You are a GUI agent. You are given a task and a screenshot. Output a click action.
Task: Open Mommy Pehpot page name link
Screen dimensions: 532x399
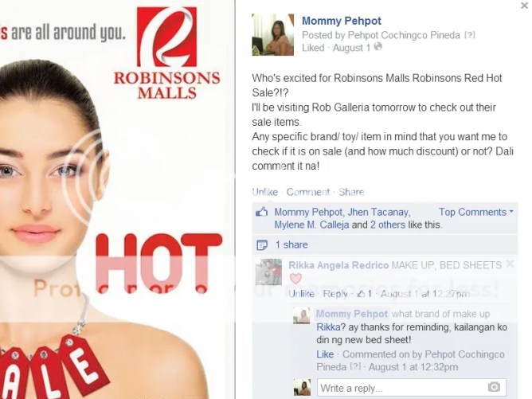342,21
